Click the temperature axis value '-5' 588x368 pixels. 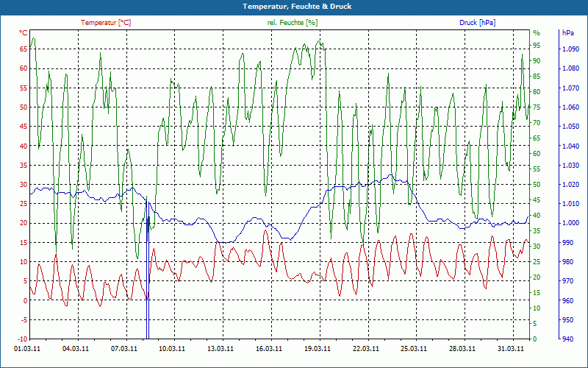[24, 320]
